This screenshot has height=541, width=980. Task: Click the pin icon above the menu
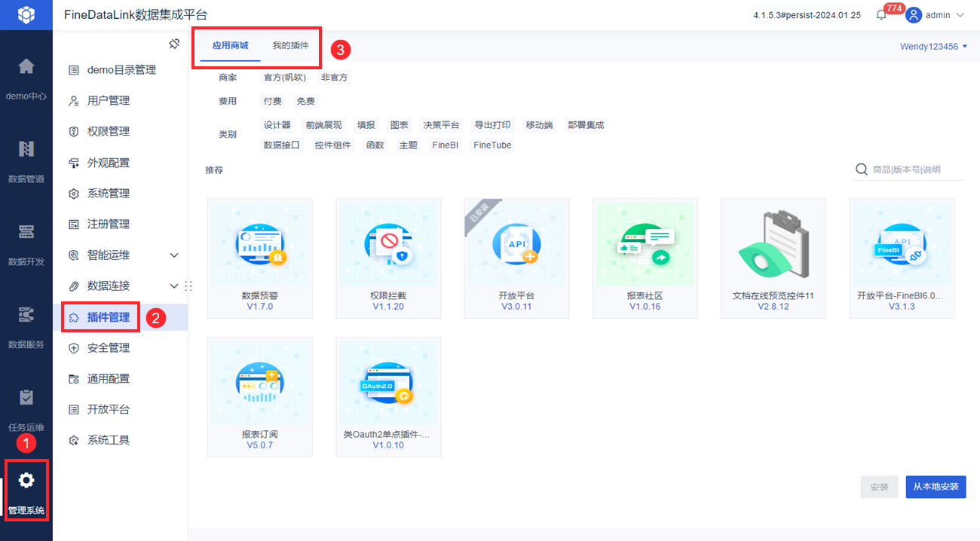(174, 44)
